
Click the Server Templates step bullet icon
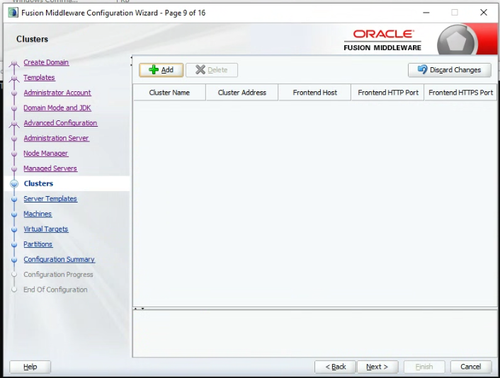[x=14, y=199]
